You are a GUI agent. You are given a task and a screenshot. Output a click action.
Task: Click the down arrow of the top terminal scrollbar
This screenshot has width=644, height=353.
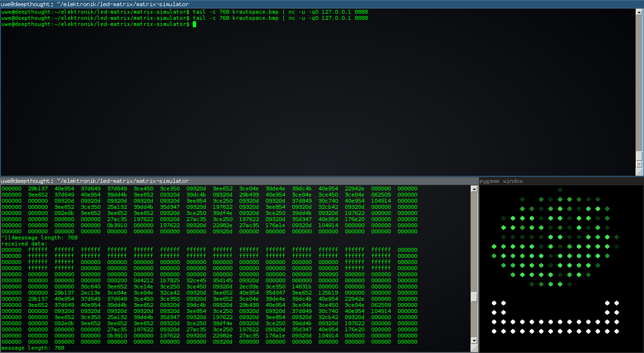click(639, 164)
